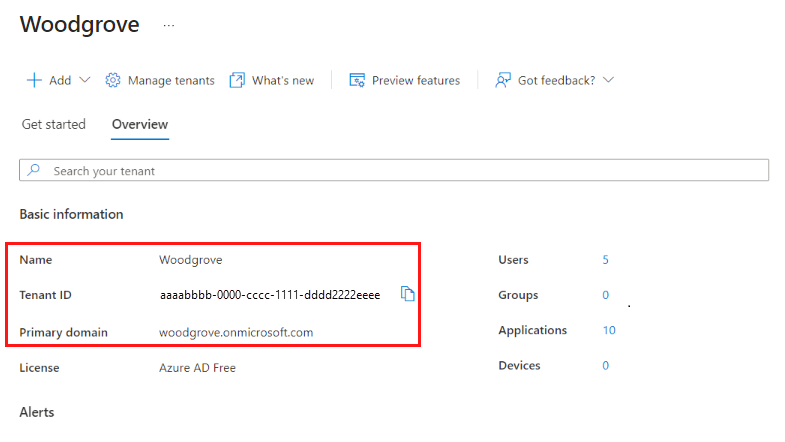Viewport: 785px width, 442px height.
Task: Click the Manage tenants button label
Action: pos(170,80)
